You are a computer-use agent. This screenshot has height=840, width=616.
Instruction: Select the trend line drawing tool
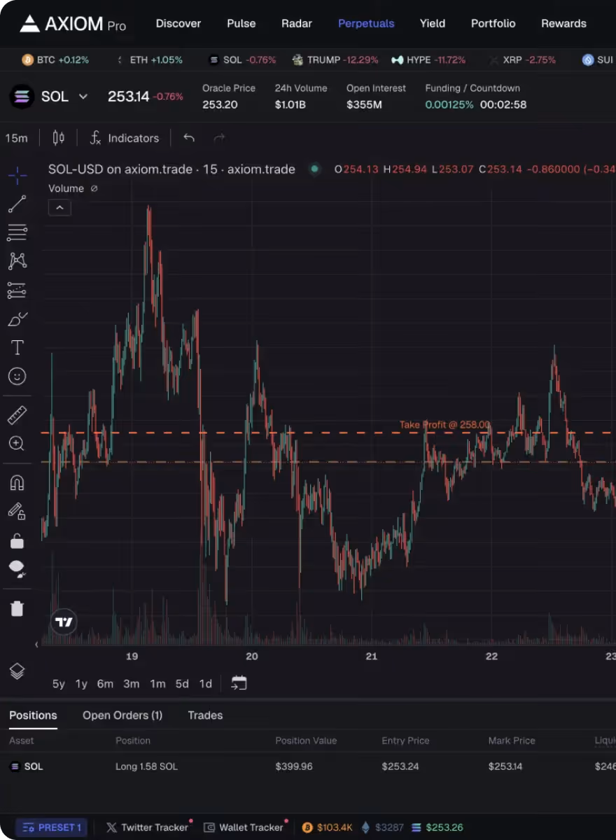click(17, 204)
